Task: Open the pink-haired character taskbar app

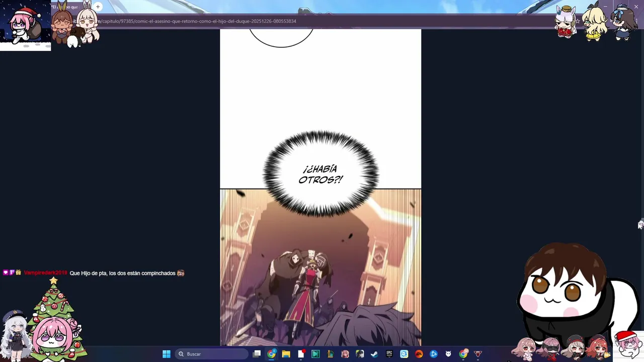Action: pos(345,354)
